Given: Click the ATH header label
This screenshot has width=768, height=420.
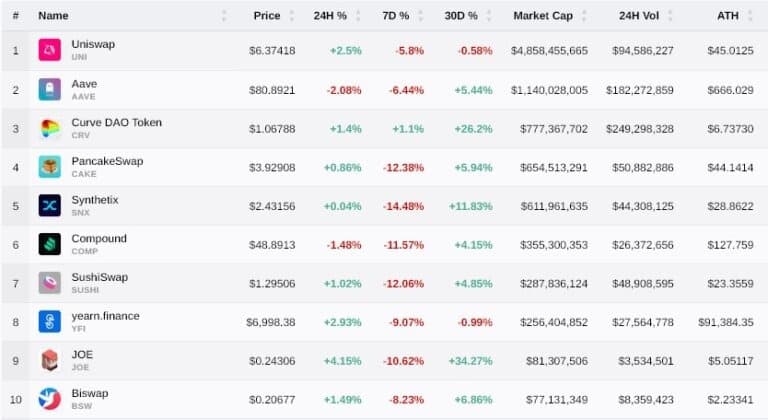Looking at the screenshot, I should tap(728, 16).
